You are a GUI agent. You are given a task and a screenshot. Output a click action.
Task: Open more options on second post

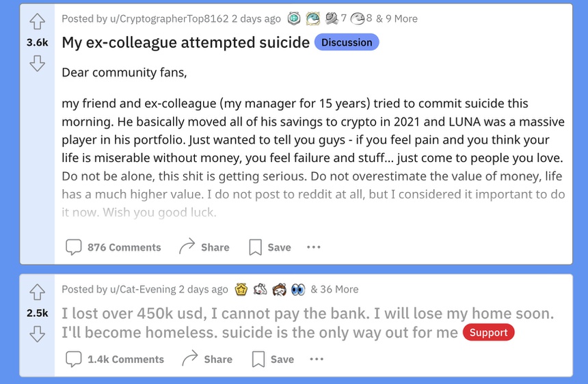317,359
